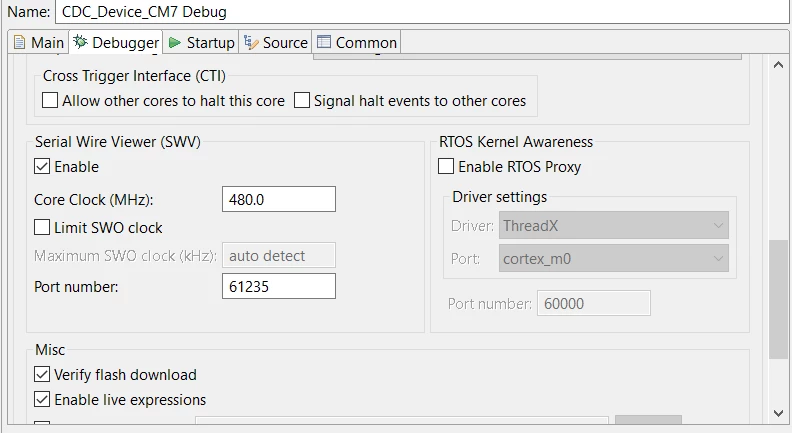Click the scroll down arrow
Image resolution: width=792 pixels, height=433 pixels.
click(x=778, y=413)
